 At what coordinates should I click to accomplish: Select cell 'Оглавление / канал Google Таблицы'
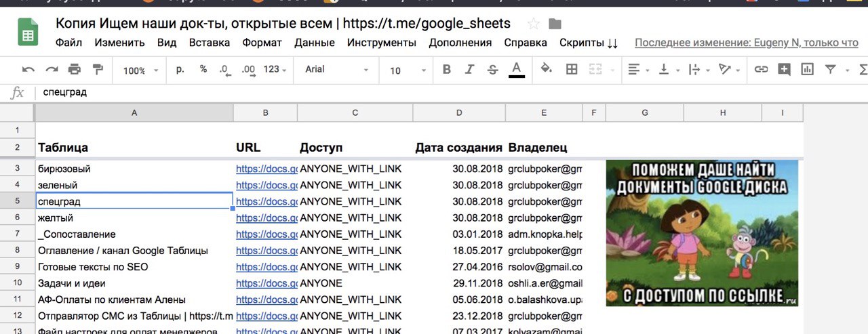click(134, 251)
